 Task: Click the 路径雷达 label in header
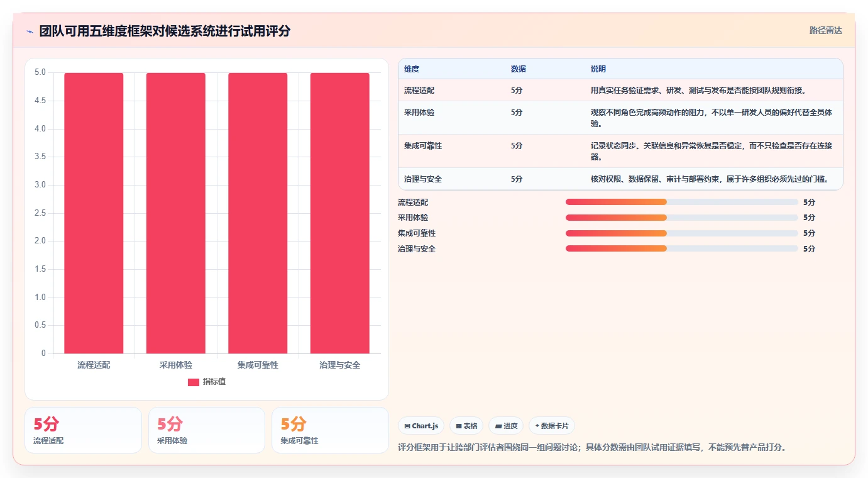(x=825, y=30)
